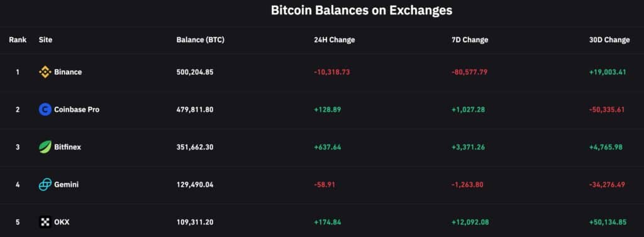Sort by 24H Change column header
Image resolution: width=644 pixels, height=237 pixels.
pos(335,40)
